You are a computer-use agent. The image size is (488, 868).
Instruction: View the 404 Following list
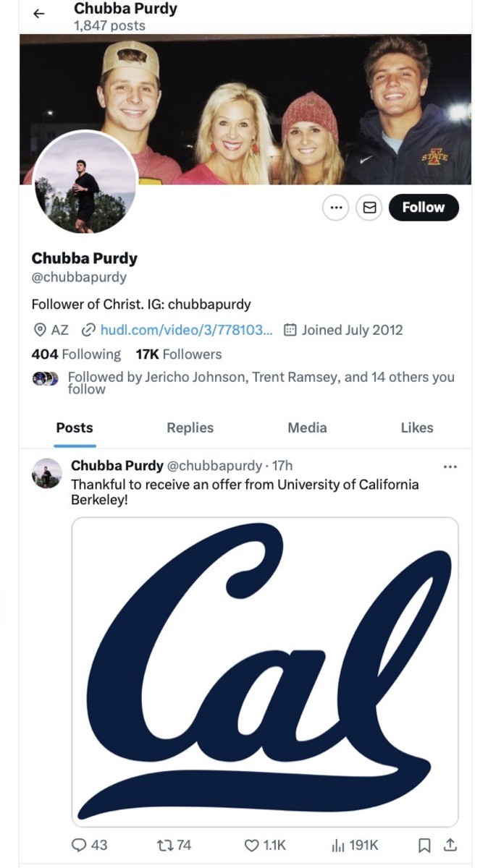point(76,354)
